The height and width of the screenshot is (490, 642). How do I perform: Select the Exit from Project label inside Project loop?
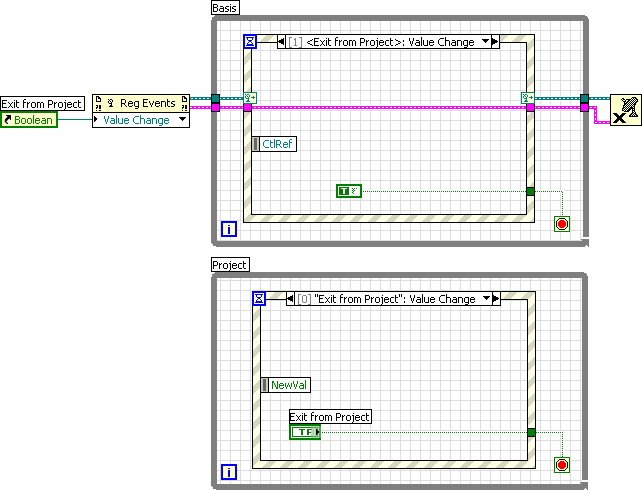(330, 417)
